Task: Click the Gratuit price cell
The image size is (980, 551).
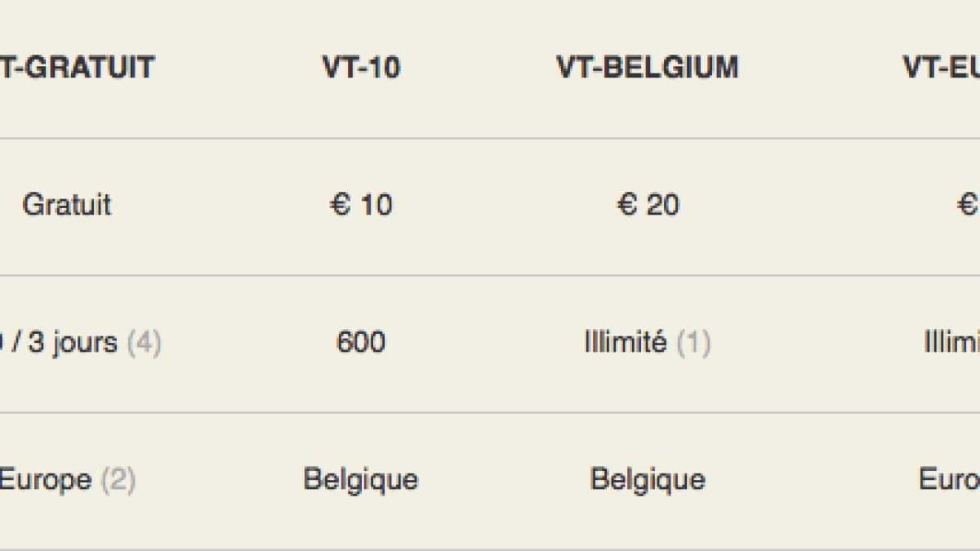Action: (x=67, y=205)
